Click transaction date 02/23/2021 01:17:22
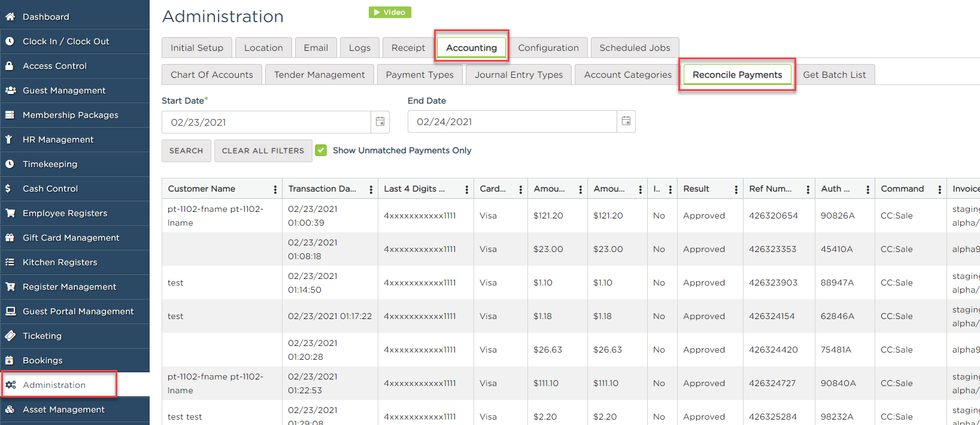This screenshot has width=980, height=425. 330,316
